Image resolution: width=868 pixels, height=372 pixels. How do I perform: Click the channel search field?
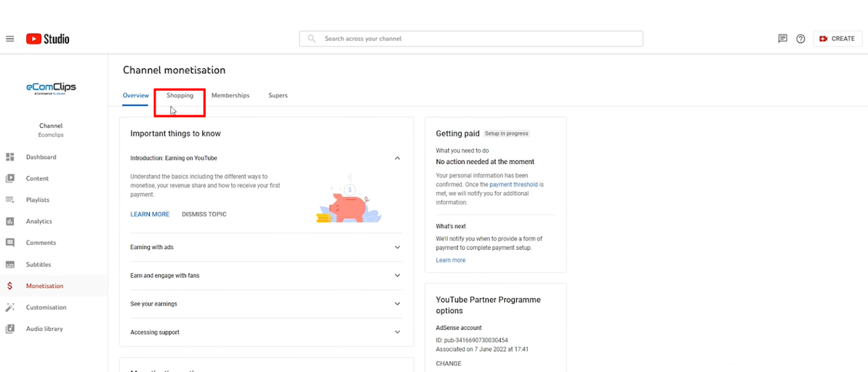pos(471,38)
